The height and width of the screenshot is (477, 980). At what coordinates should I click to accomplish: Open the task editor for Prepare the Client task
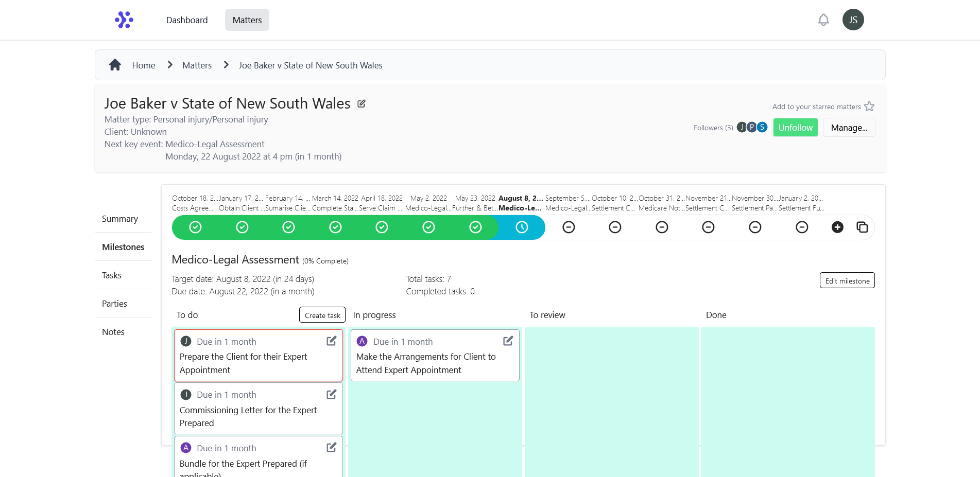tap(331, 341)
